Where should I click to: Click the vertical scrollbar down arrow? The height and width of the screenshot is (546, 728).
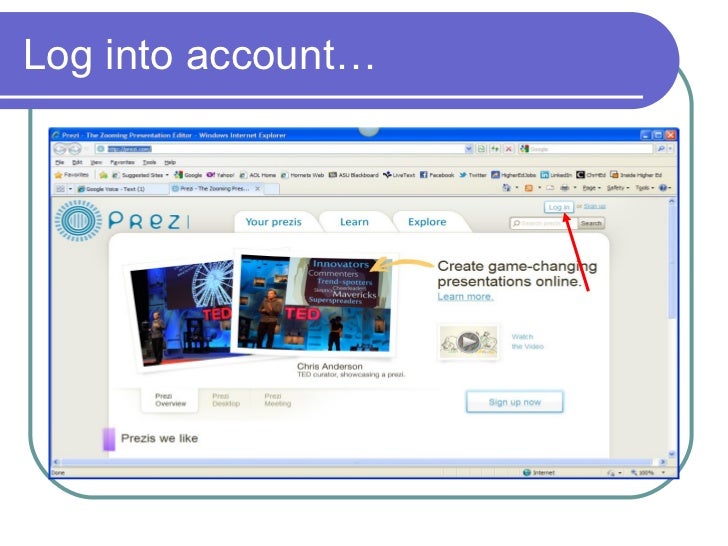pos(672,454)
